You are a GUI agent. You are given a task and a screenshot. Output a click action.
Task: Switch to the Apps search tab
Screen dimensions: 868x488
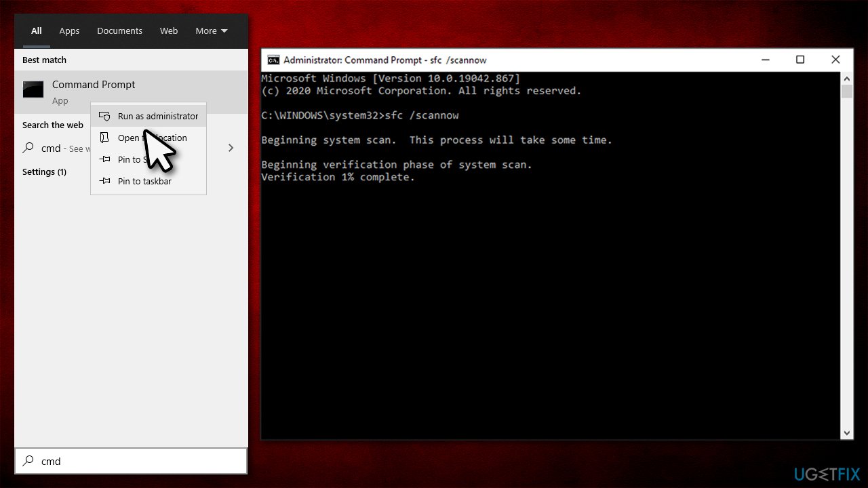coord(69,30)
